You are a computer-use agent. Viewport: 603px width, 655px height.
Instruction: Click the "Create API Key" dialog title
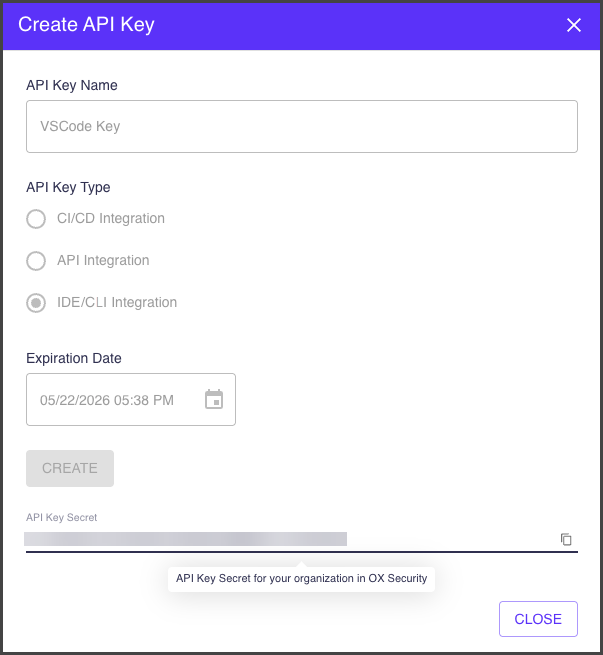pos(86,25)
